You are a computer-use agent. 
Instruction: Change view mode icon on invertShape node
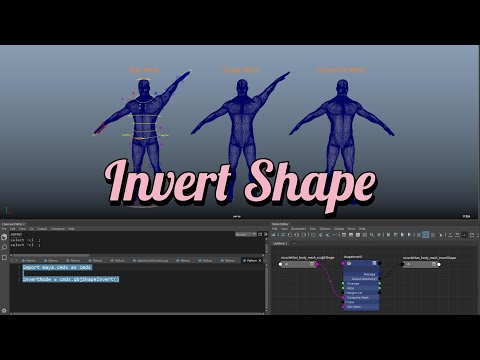pyautogui.click(x=434, y=264)
